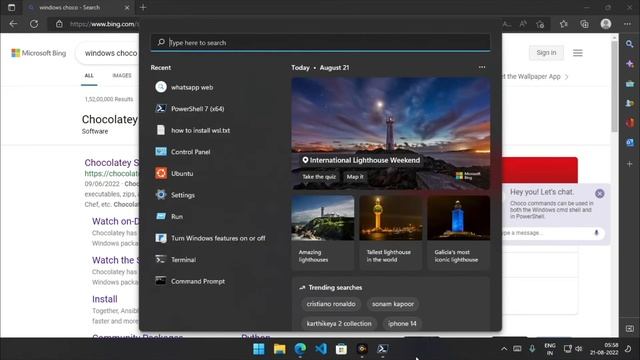Search trending iphone 14
Viewport: 640px width, 360px height.
[x=402, y=324]
